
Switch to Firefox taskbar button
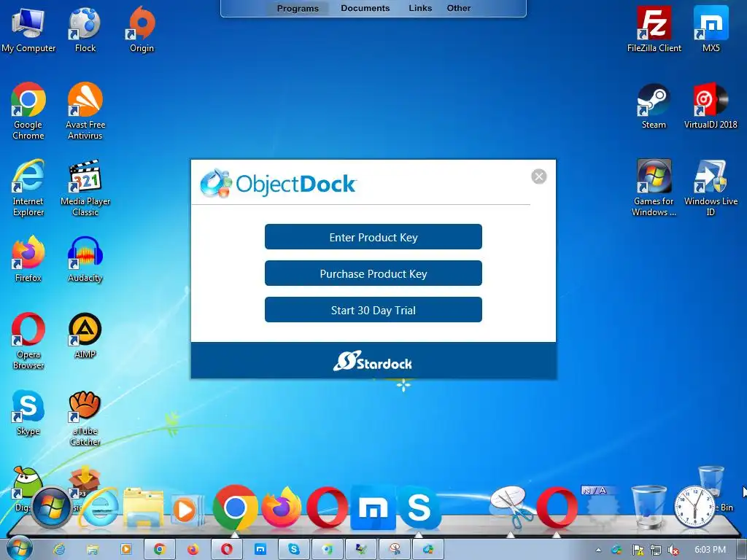pos(193,550)
